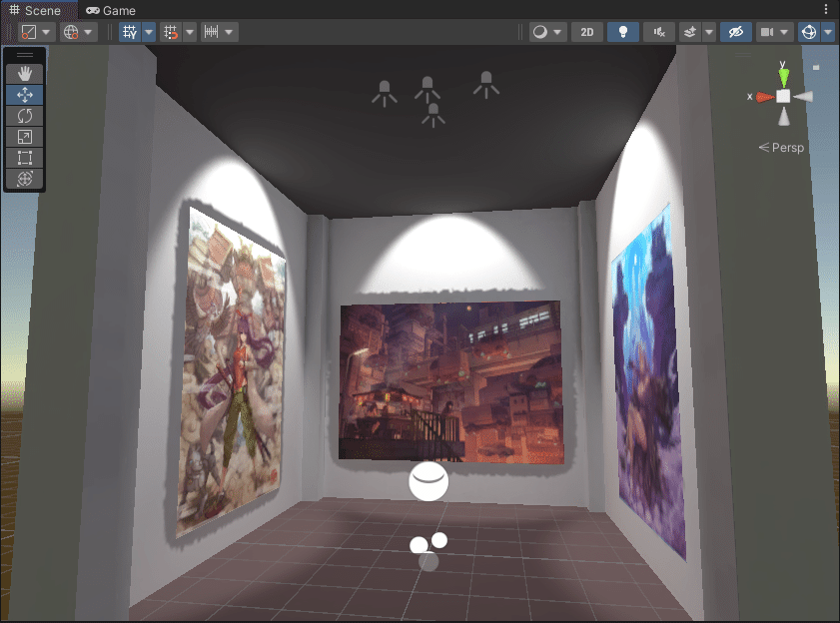The width and height of the screenshot is (840, 623).
Task: Open the scene effects dropdown arrow
Action: 709,32
